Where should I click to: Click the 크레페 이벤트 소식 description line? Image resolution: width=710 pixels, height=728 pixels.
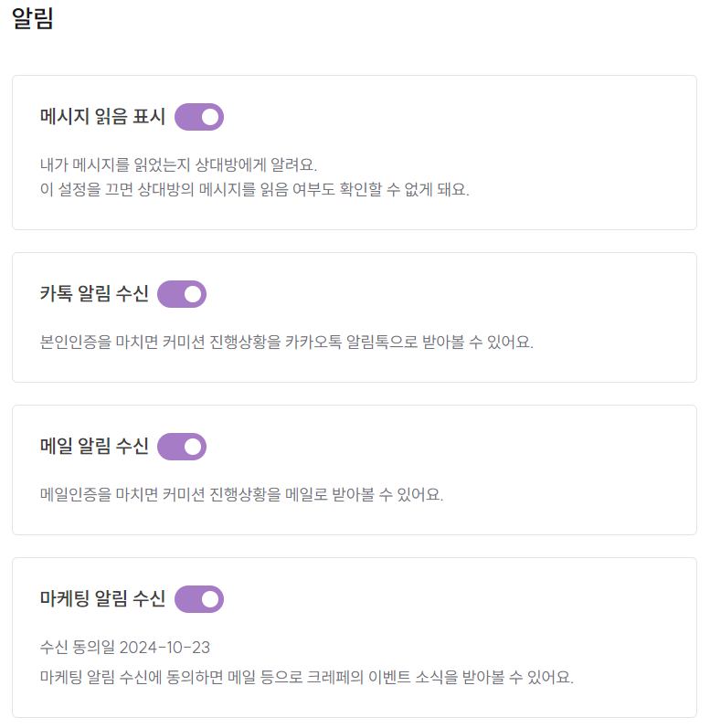click(x=307, y=679)
